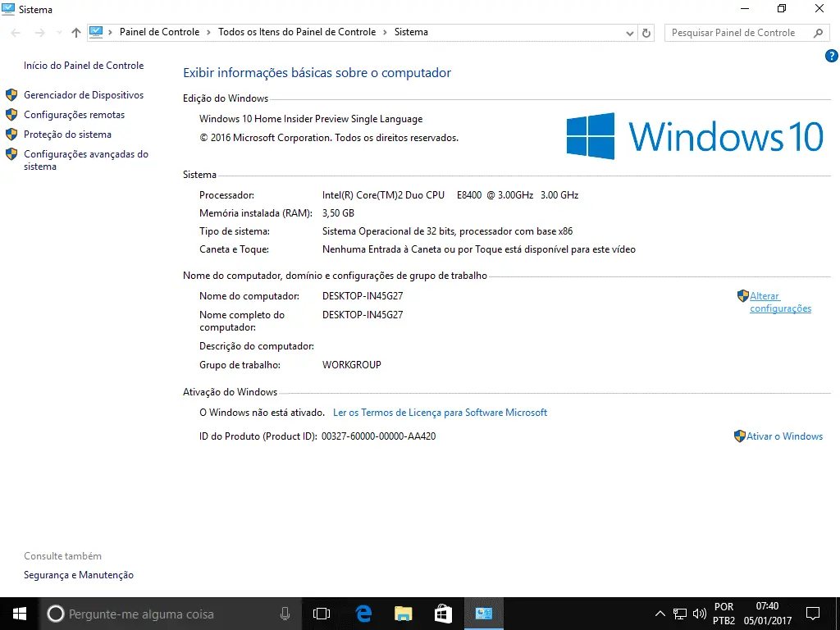This screenshot has height=630, width=840.
Task: Open File Explorer from the taskbar
Action: 404,614
